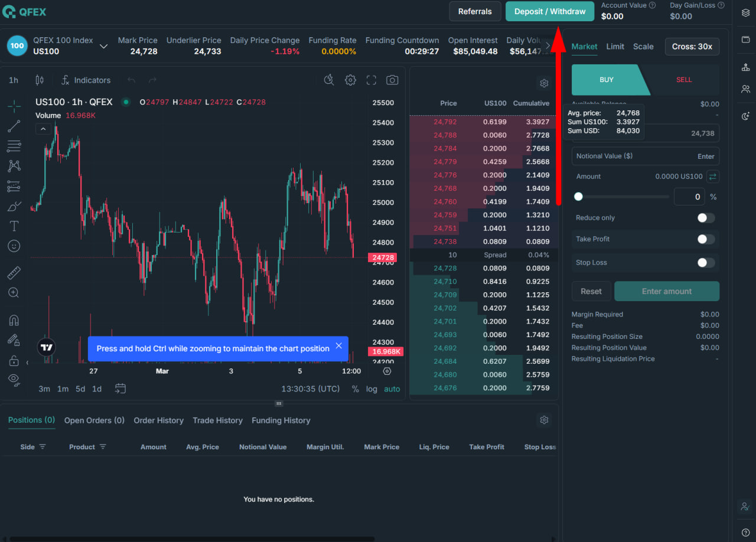Screen dimensions: 756x542
Task: Take a chart snapshot with camera
Action: point(392,80)
